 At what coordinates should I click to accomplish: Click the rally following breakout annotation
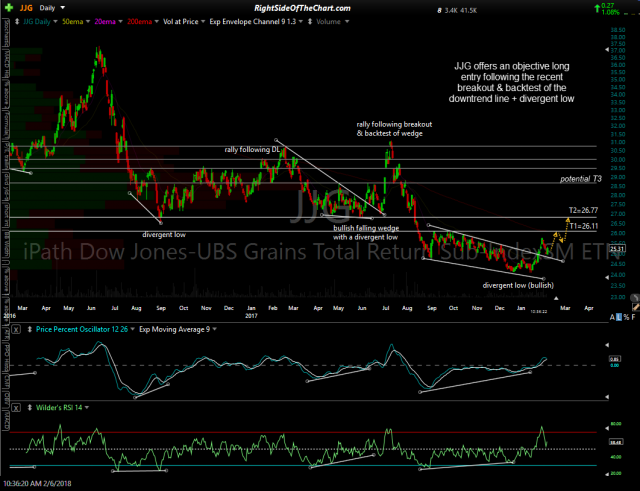point(394,129)
